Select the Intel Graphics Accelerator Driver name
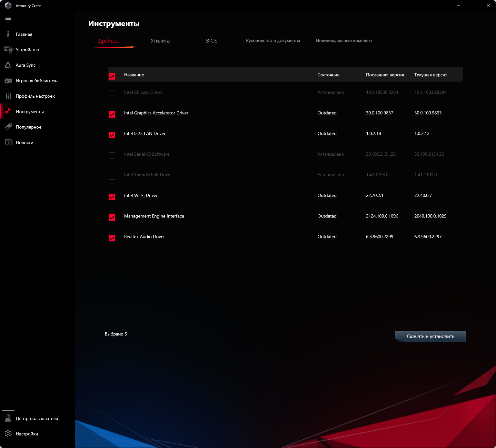The height and width of the screenshot is (448, 496). tap(156, 113)
